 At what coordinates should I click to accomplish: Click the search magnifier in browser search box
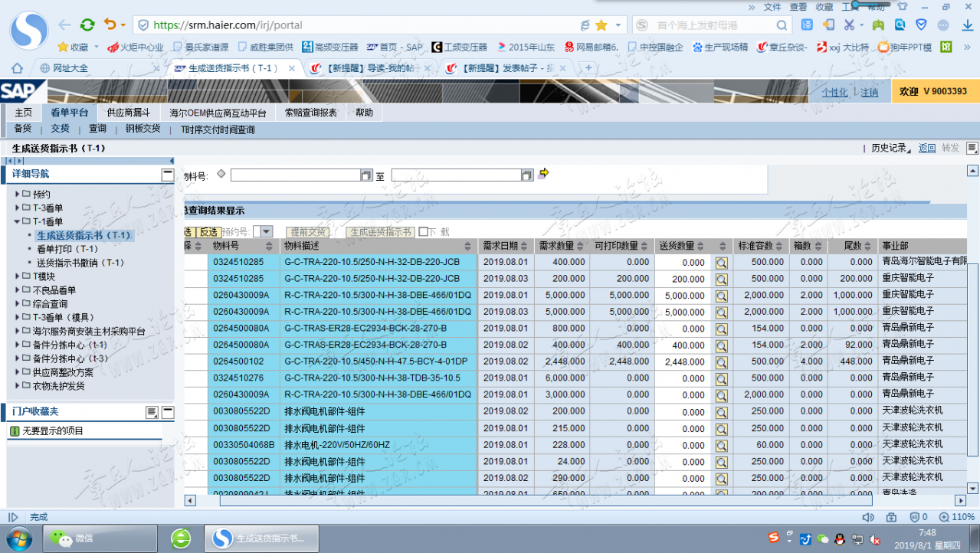tap(782, 25)
